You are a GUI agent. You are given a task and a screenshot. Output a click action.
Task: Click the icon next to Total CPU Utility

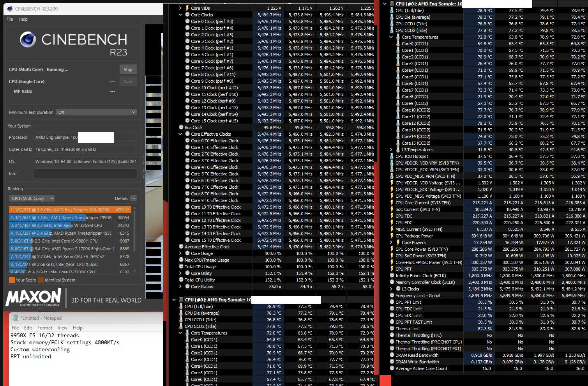(181, 280)
